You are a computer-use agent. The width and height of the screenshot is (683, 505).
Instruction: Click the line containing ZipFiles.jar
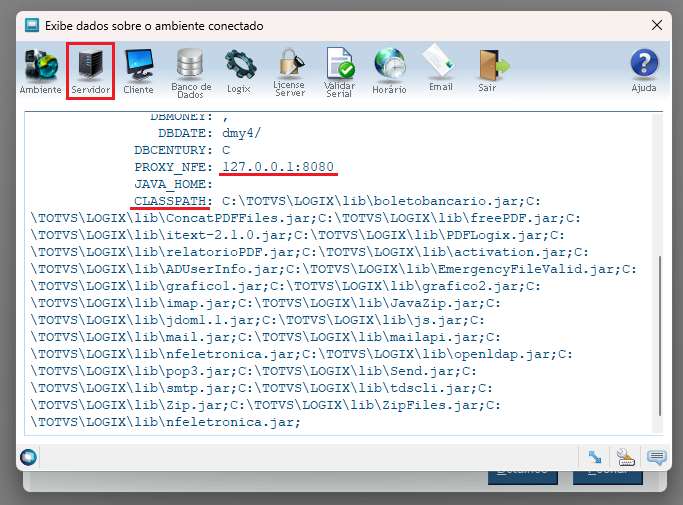point(265,405)
